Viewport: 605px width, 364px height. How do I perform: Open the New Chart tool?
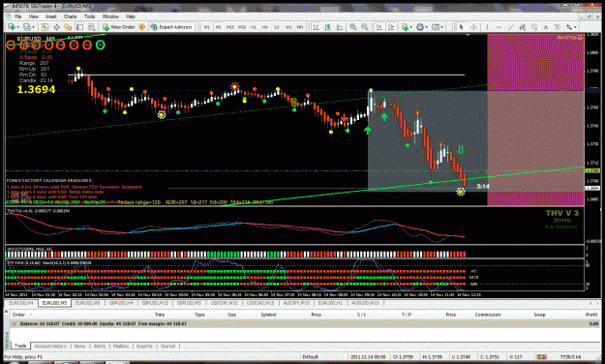pos(12,27)
